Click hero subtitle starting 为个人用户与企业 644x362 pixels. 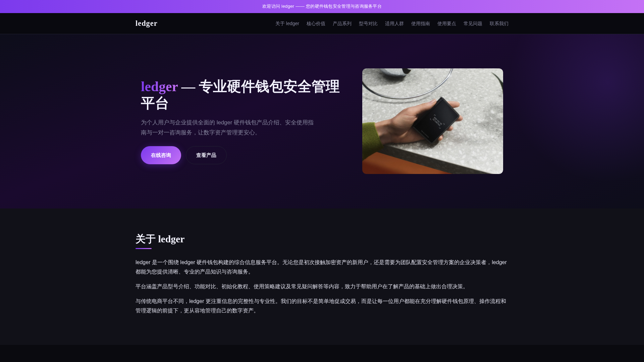pyautogui.click(x=228, y=128)
